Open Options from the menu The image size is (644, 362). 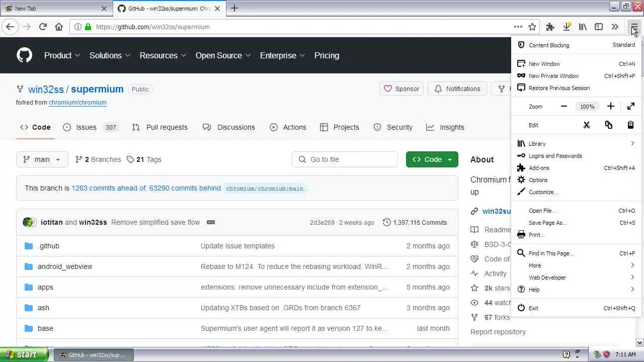[x=576, y=179]
